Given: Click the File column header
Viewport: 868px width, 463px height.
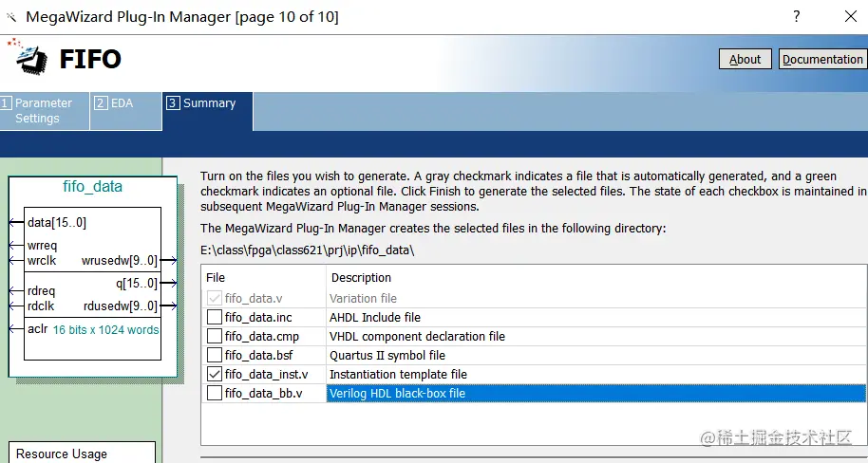Looking at the screenshot, I should pos(216,278).
